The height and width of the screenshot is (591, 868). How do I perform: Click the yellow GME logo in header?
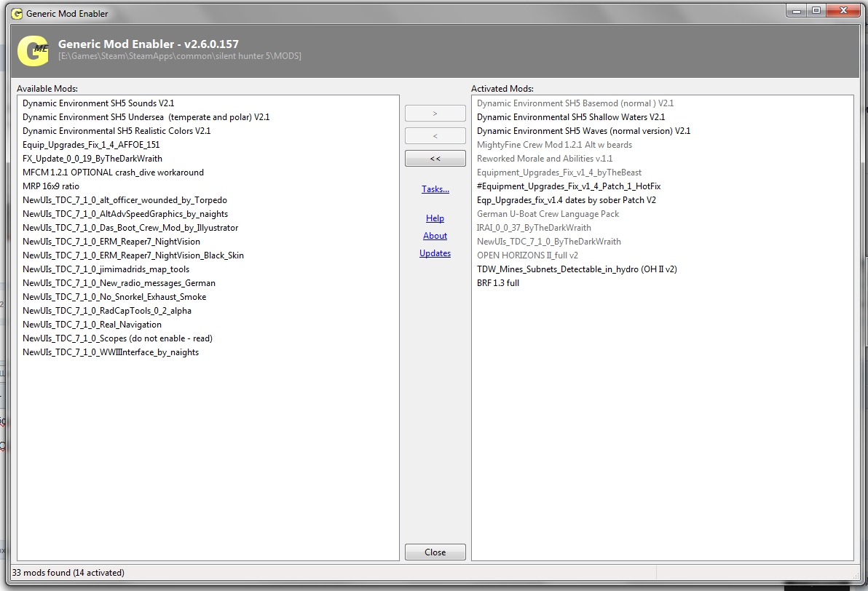33,51
